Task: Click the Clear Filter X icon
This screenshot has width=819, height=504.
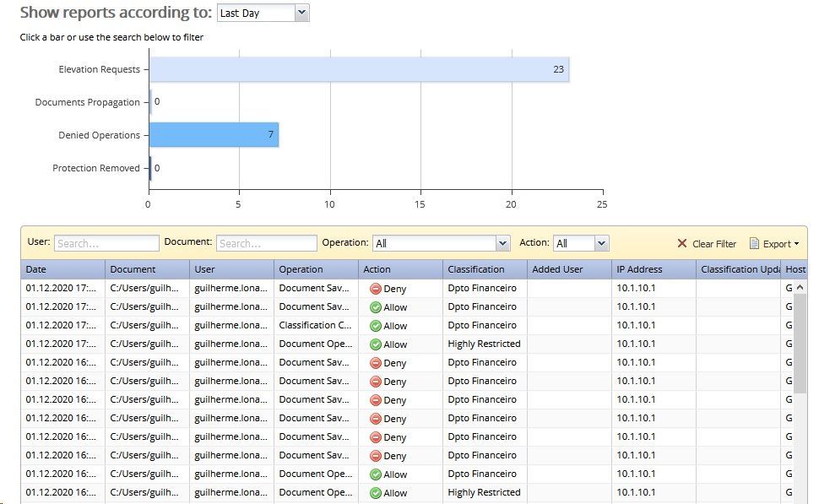Action: pos(682,244)
